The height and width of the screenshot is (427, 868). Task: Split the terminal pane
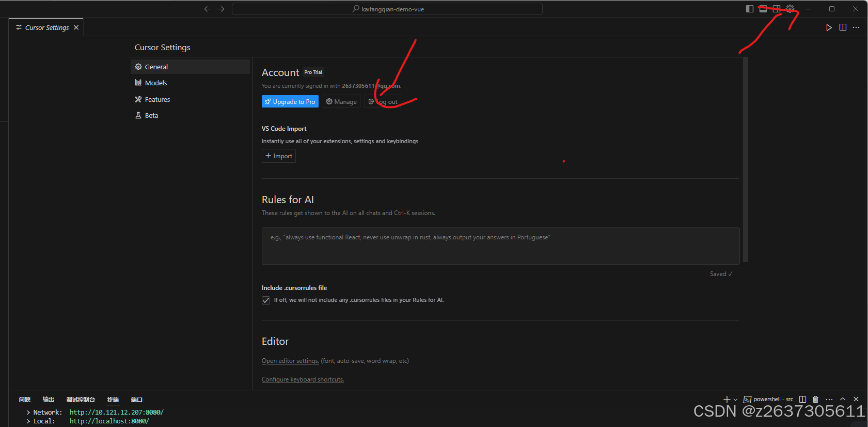(802, 400)
